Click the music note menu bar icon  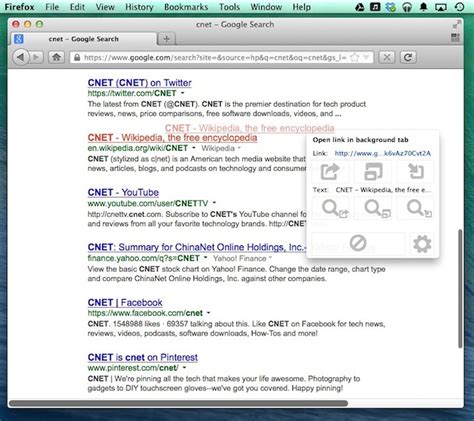(375, 7)
